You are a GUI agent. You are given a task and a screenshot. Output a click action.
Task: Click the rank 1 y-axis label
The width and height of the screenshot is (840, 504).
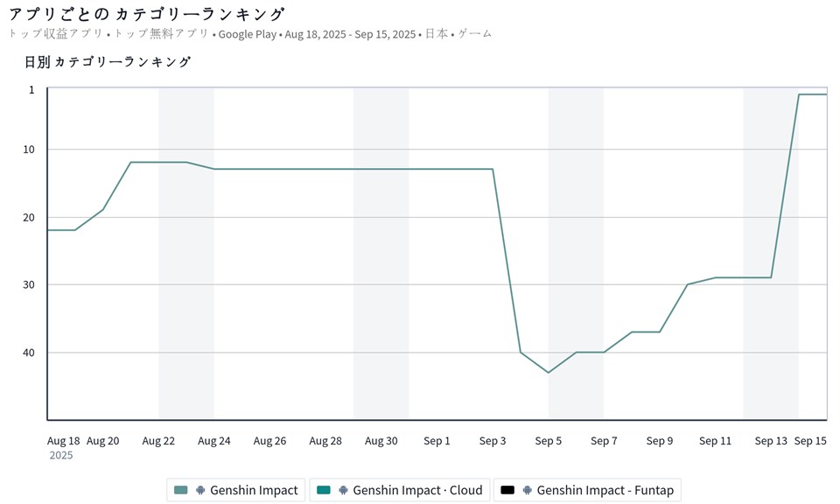(x=31, y=89)
